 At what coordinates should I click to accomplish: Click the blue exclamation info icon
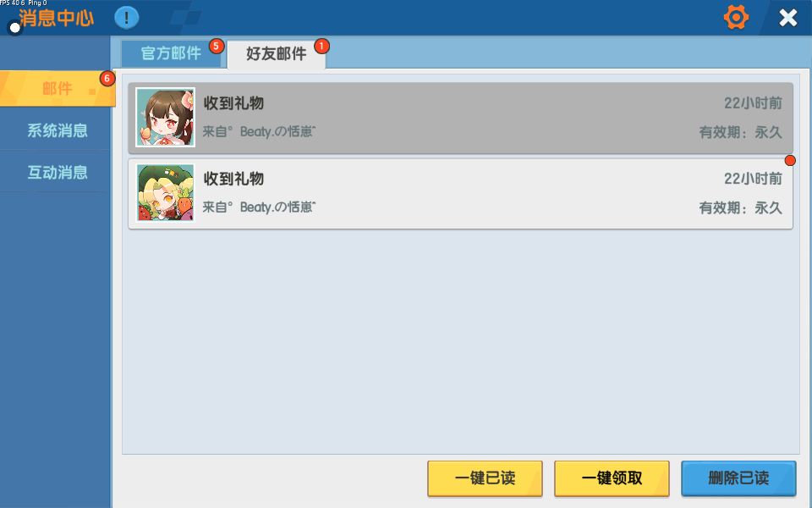click(x=126, y=18)
